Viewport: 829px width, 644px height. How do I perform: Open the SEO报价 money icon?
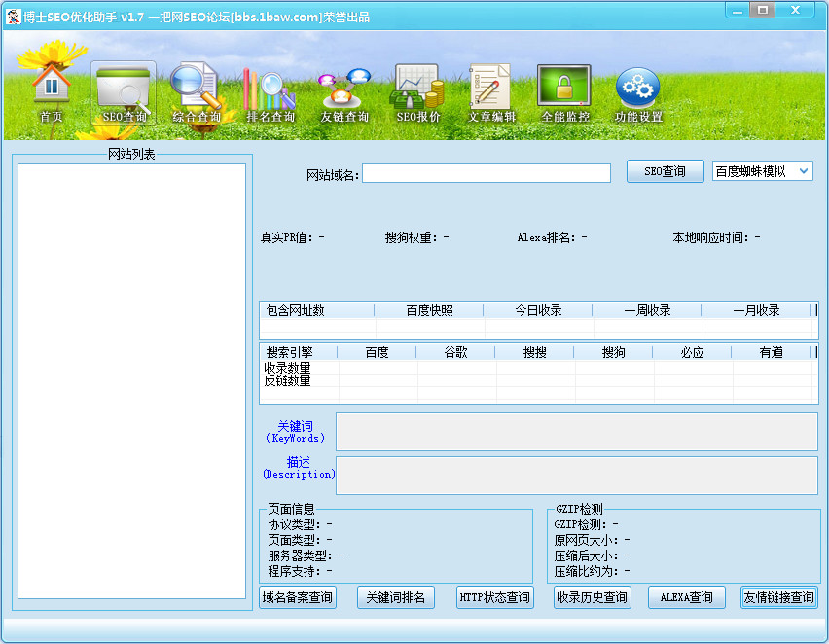click(x=417, y=94)
